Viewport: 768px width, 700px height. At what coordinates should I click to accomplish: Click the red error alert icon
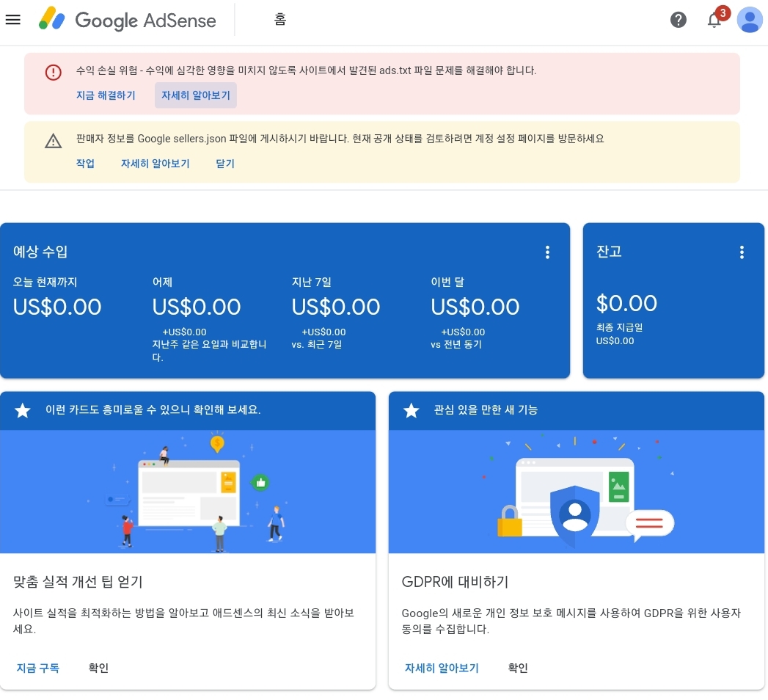(x=54, y=73)
